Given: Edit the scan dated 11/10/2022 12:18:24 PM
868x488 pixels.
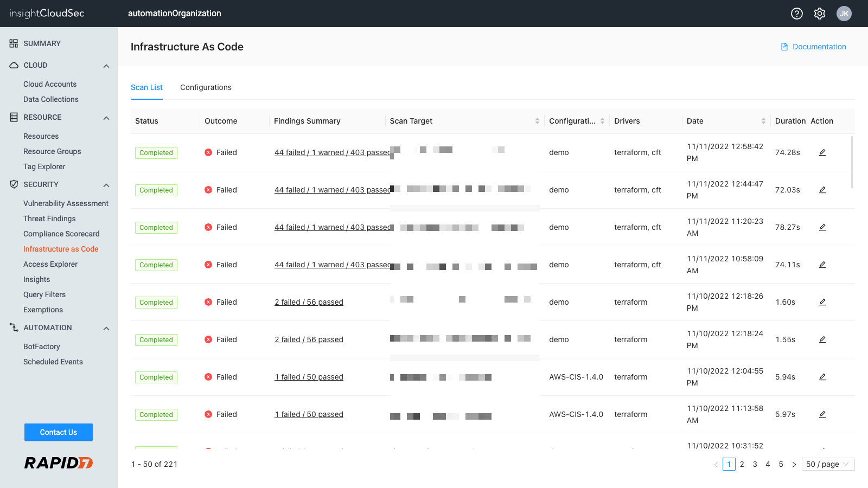Looking at the screenshot, I should click(822, 339).
